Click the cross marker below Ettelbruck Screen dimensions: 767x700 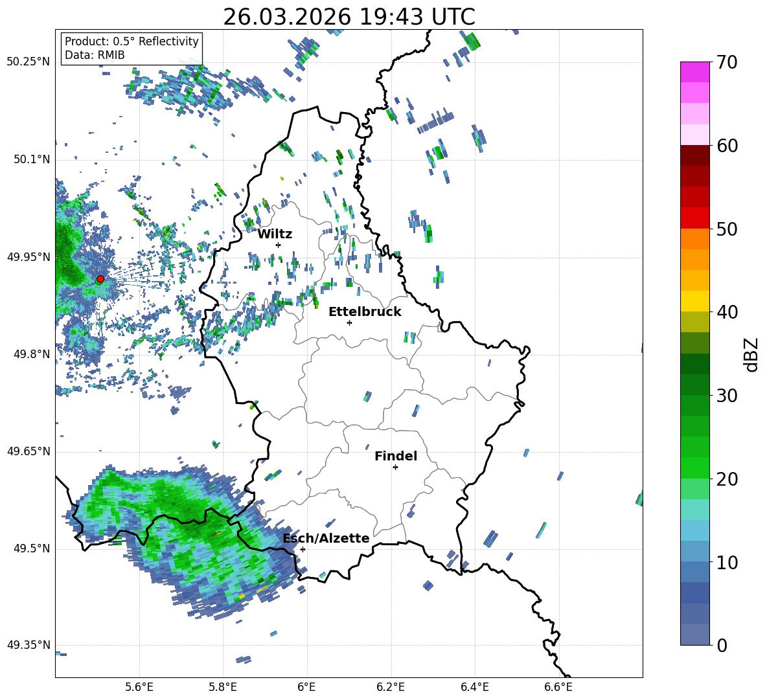pyautogui.click(x=349, y=322)
